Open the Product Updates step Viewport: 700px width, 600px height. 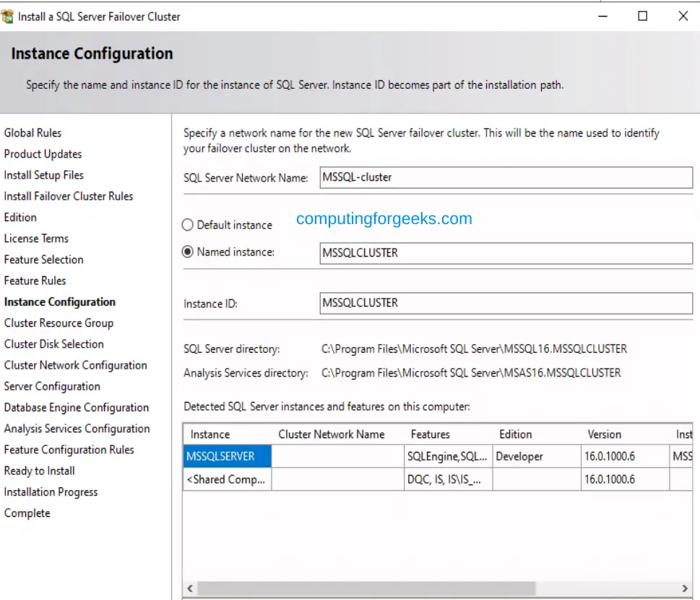(43, 154)
